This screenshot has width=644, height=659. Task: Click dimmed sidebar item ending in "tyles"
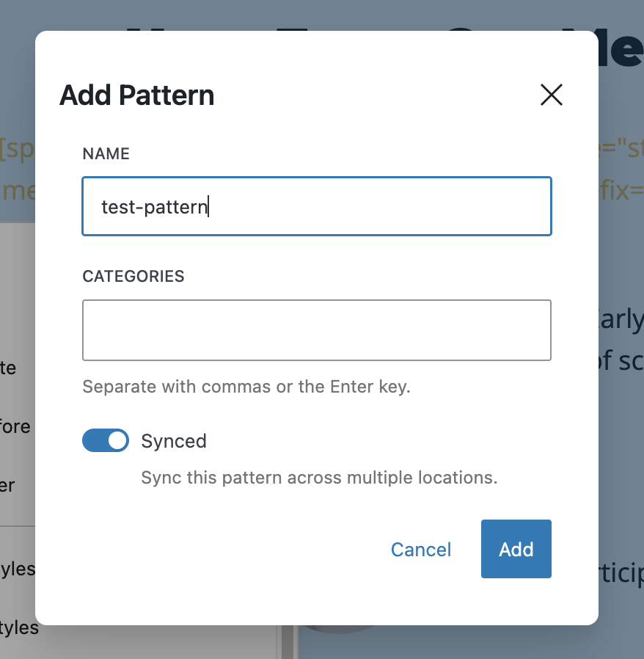pyautogui.click(x=18, y=627)
